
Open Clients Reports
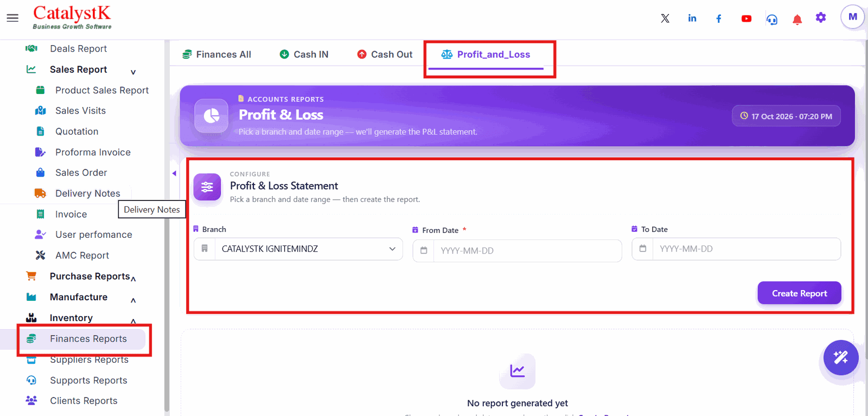coord(84,401)
